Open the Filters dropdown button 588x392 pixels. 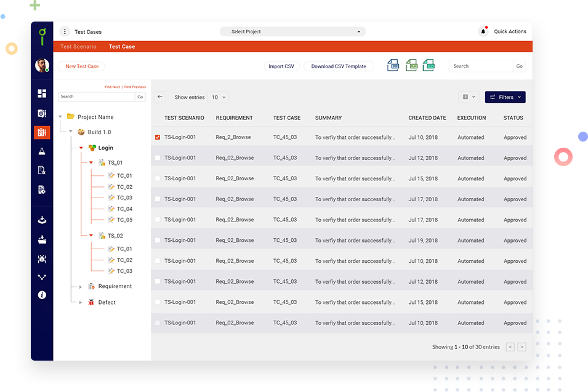[x=505, y=97]
